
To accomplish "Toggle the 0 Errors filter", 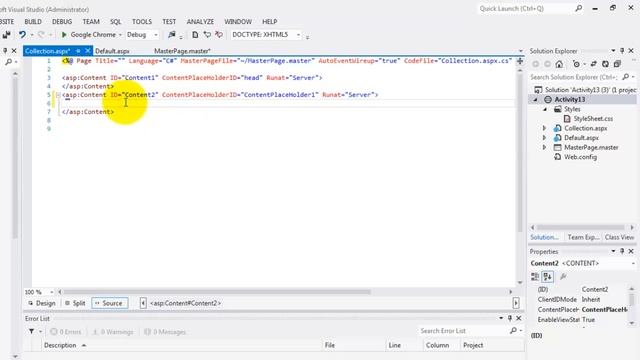I will coord(66,332).
